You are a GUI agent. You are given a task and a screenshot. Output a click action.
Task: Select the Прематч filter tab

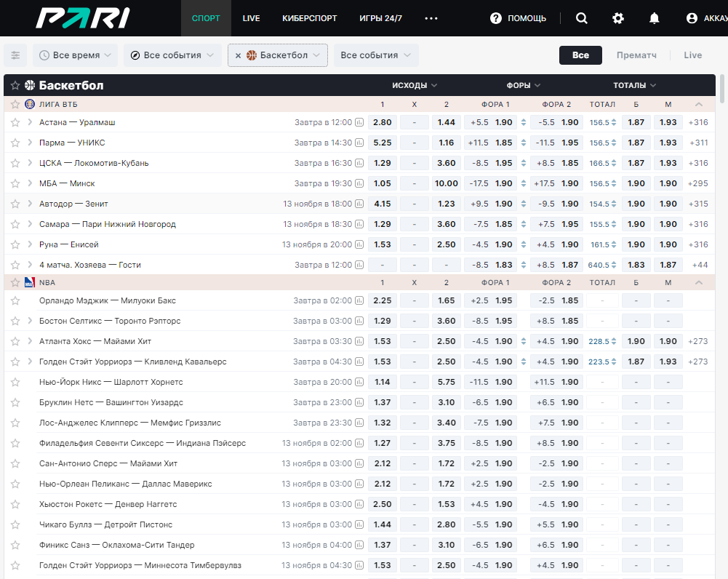636,55
